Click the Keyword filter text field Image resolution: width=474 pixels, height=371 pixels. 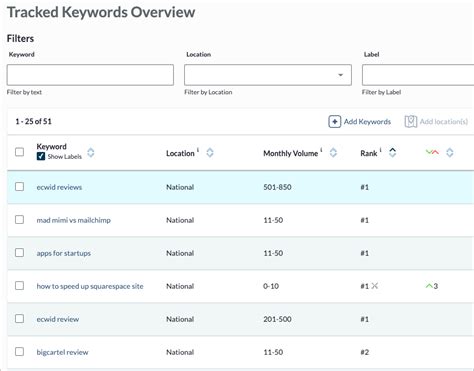coord(90,75)
